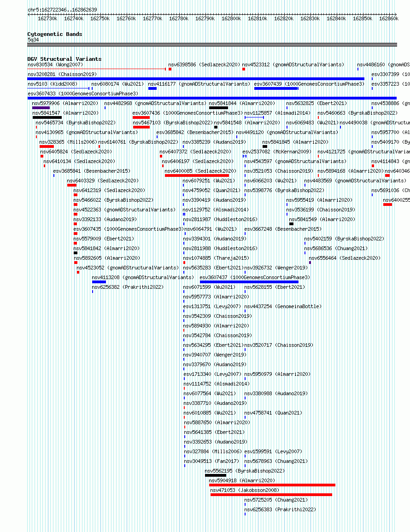Open nsv4483569 gnomAD variant label
This screenshot has width=410, height=532.
[355, 181]
